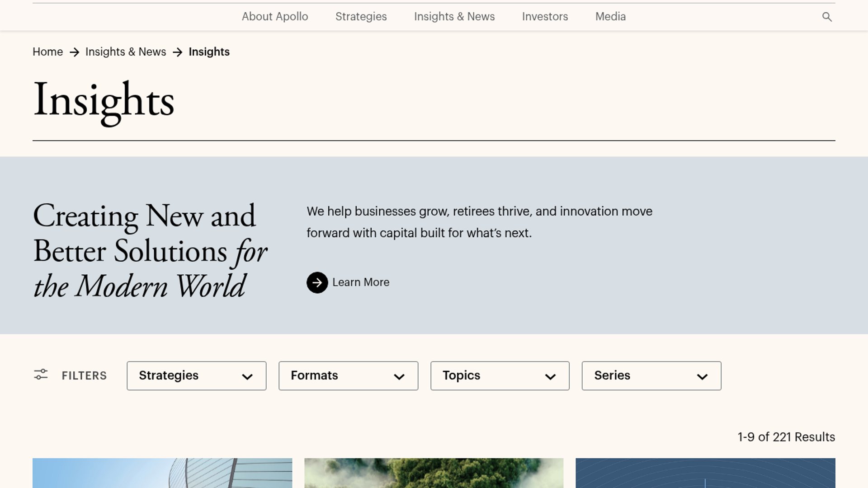Click Insights & News breadcrumb link

126,52
